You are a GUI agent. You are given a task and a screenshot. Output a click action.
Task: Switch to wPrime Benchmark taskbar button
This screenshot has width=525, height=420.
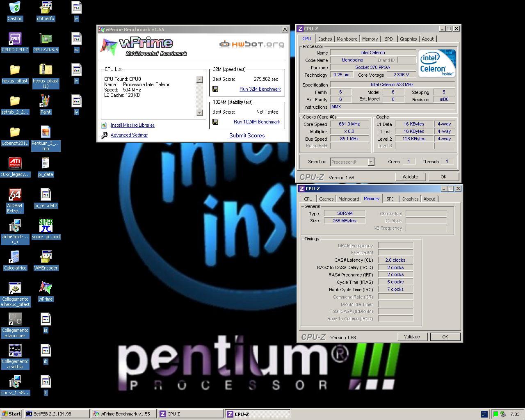124,414
